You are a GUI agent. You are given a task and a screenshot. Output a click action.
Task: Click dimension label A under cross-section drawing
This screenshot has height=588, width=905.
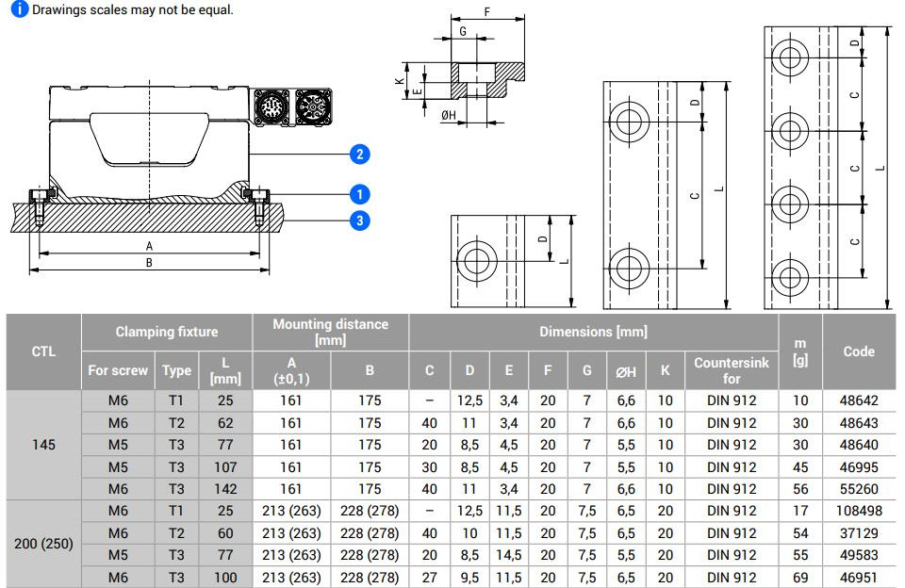tap(149, 246)
